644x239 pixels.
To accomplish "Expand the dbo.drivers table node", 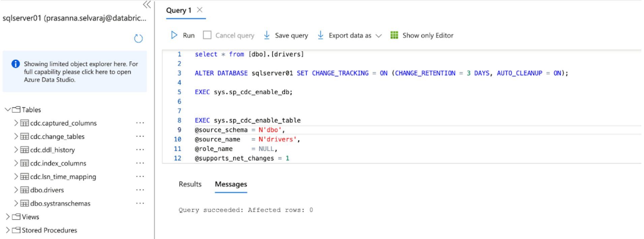I will (x=16, y=190).
